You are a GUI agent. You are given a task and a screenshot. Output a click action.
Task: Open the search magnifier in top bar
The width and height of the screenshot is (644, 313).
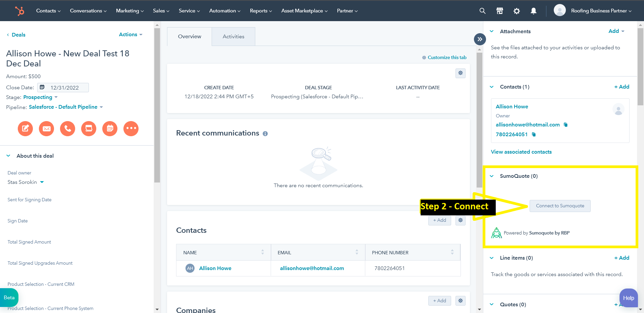(482, 11)
